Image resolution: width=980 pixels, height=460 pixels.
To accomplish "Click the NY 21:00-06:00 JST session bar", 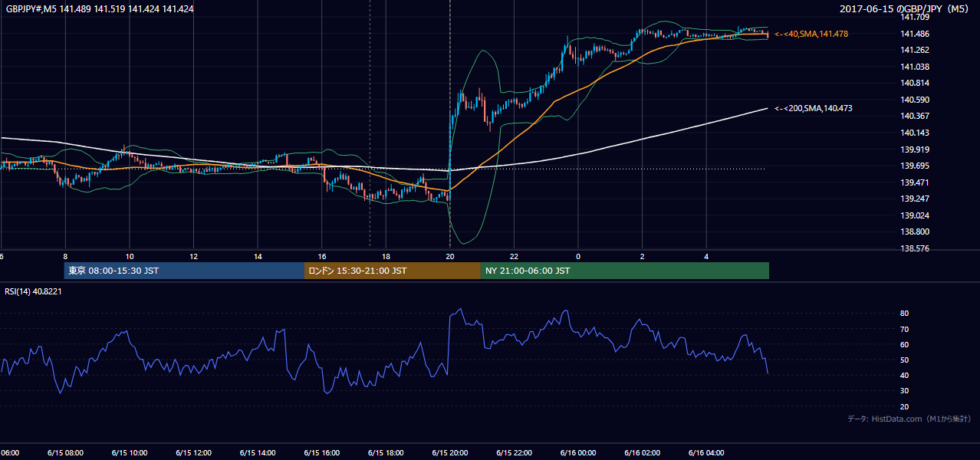I will pyautogui.click(x=625, y=271).
